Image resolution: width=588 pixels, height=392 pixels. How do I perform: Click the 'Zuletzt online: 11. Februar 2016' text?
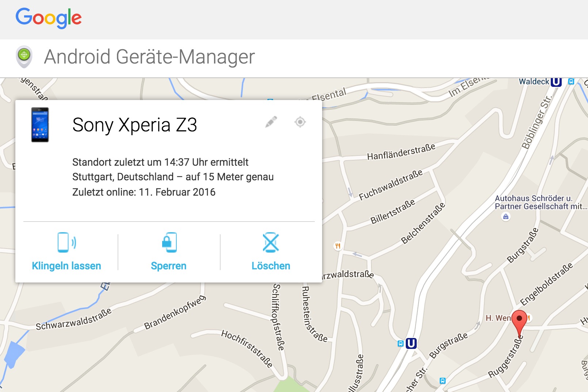point(144,192)
